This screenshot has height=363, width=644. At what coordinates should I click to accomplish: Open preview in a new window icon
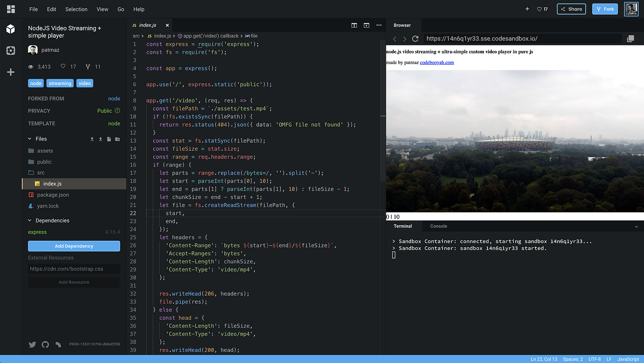366,25
